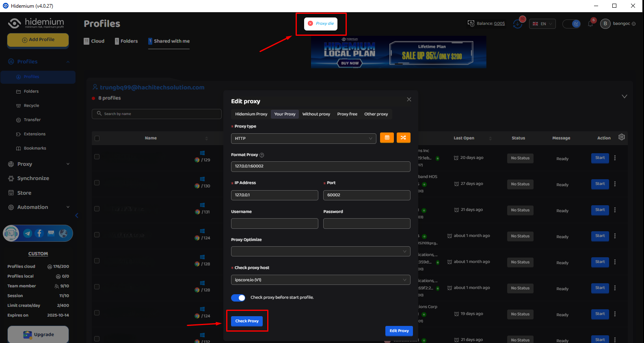Click the Format Proxy help icon
644x343 pixels.
pos(262,155)
